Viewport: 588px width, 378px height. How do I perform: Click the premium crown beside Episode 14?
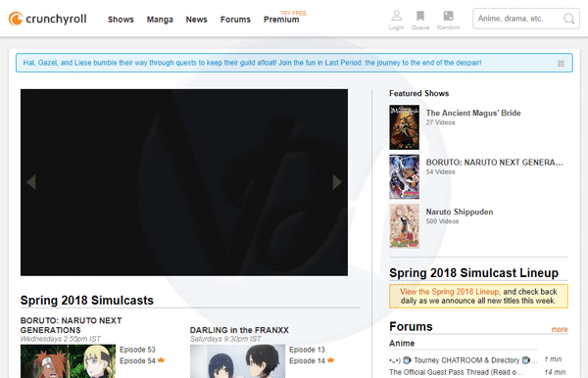coord(330,360)
